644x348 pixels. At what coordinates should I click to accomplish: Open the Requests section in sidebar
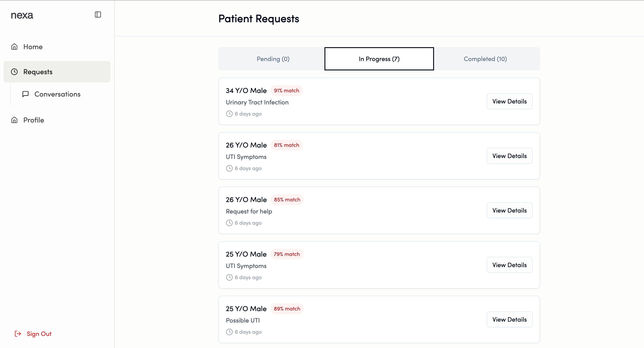click(x=38, y=72)
